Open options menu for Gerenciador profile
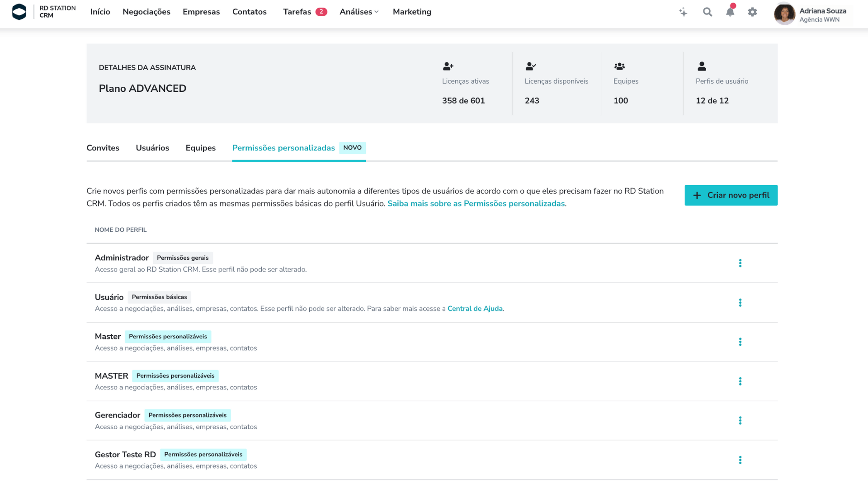Viewport: 868px width, 488px height. click(x=740, y=421)
